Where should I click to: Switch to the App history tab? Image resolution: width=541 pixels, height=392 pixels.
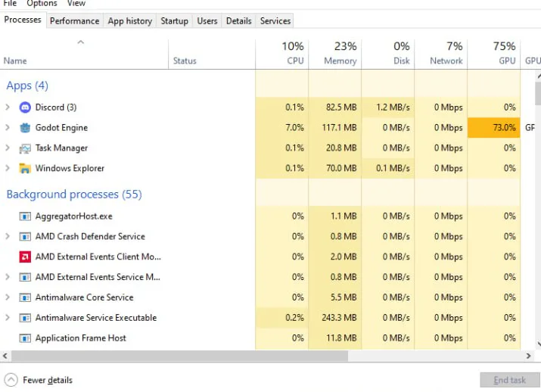[129, 21]
